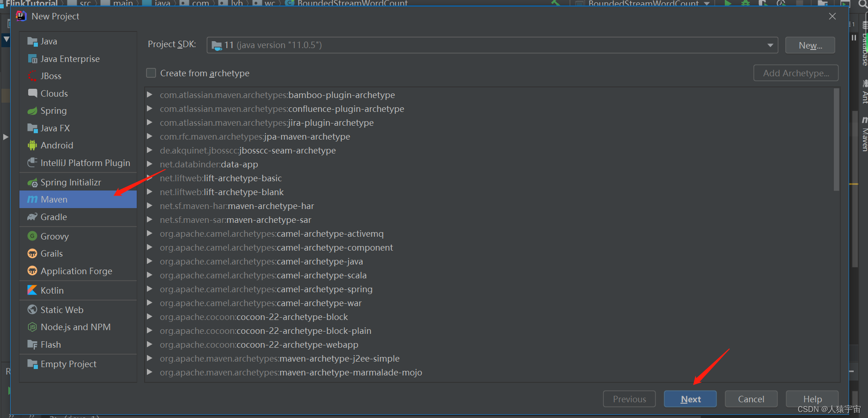Open the Database side tool window tab
Image resolution: width=868 pixels, height=418 pixels.
(864, 44)
